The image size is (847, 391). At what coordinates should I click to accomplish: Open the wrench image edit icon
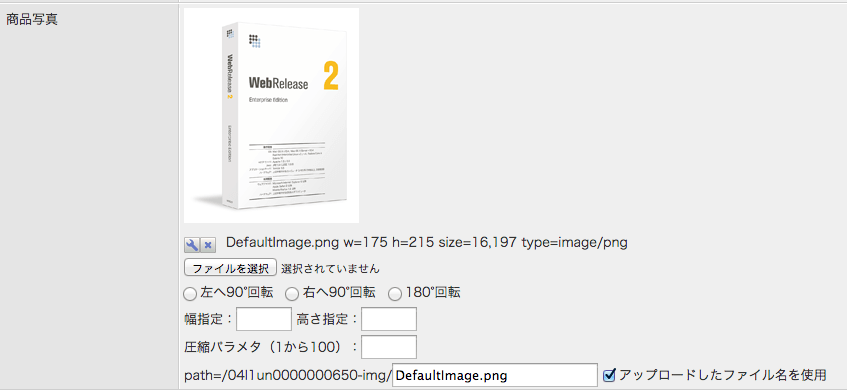[192, 245]
